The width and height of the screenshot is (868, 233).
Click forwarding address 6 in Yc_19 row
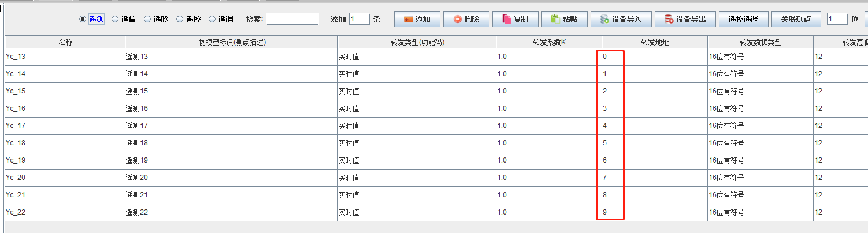tap(655, 160)
